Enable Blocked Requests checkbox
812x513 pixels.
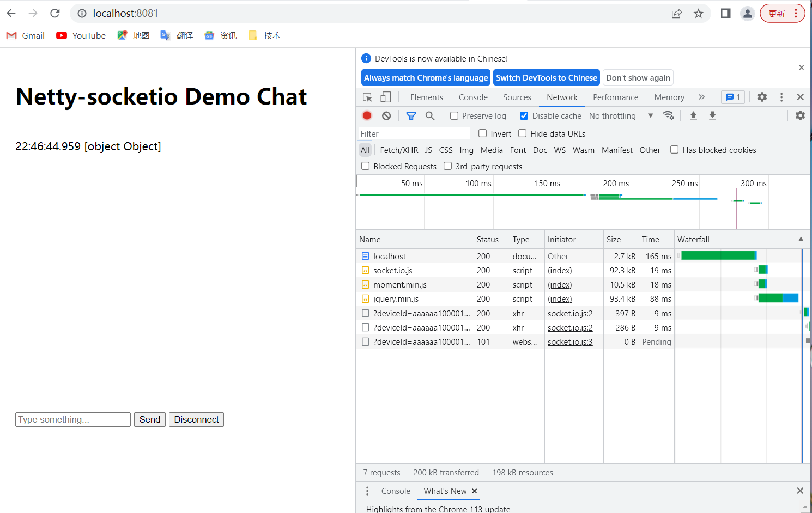[x=365, y=166]
